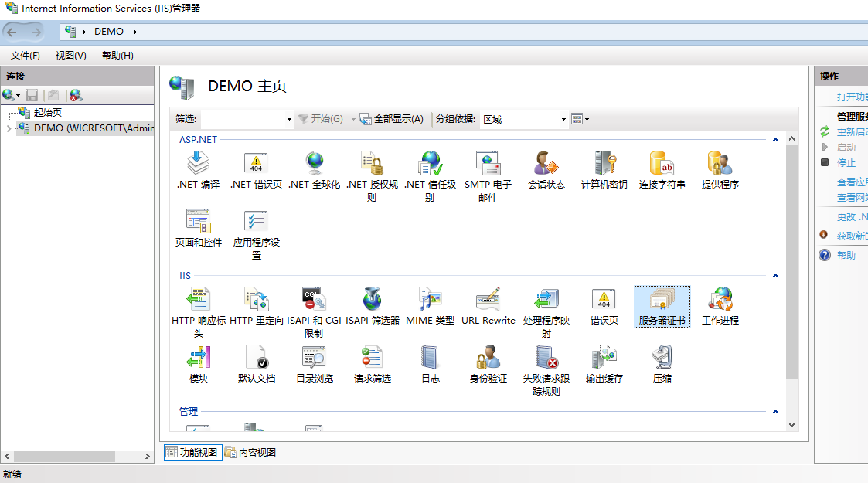This screenshot has width=868, height=483.
Task: Open 目录浏览 feature
Action: click(315, 364)
